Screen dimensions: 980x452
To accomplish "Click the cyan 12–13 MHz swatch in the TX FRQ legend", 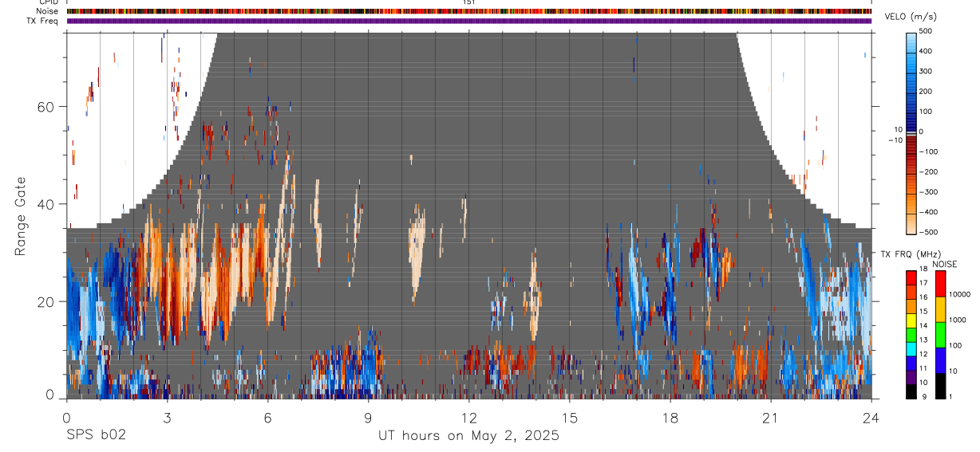I will coord(911,348).
